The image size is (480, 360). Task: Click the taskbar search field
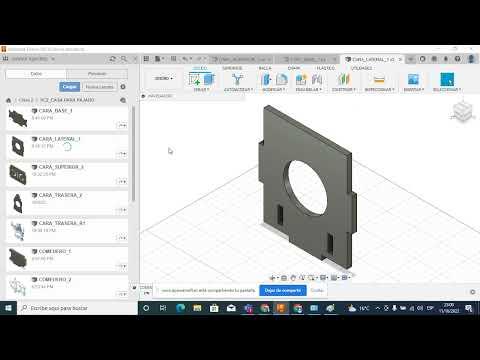(x=77, y=308)
